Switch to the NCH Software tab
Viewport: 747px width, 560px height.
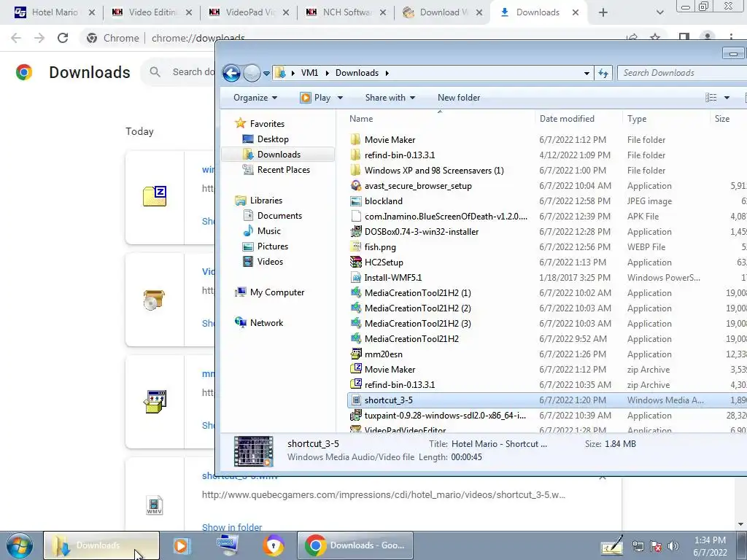(x=347, y=12)
